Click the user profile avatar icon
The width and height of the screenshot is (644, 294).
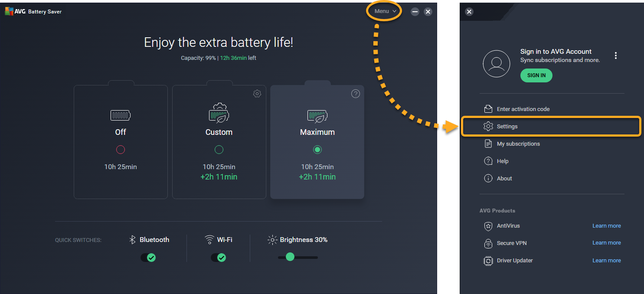coord(496,64)
